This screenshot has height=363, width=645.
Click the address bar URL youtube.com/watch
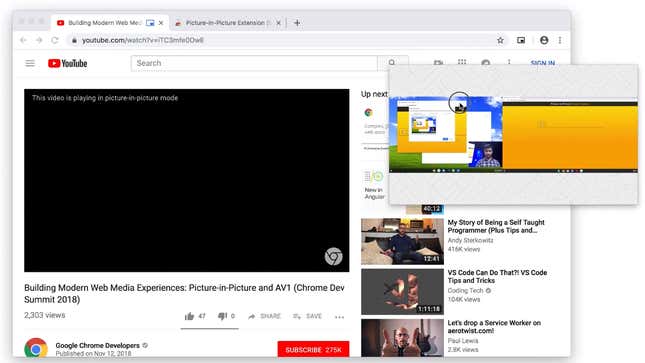coord(143,40)
